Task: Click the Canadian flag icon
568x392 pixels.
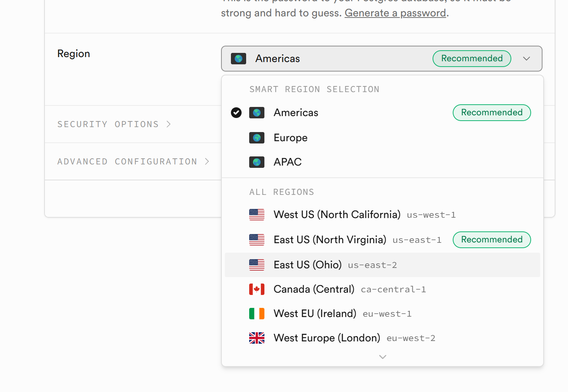Action: (257, 289)
